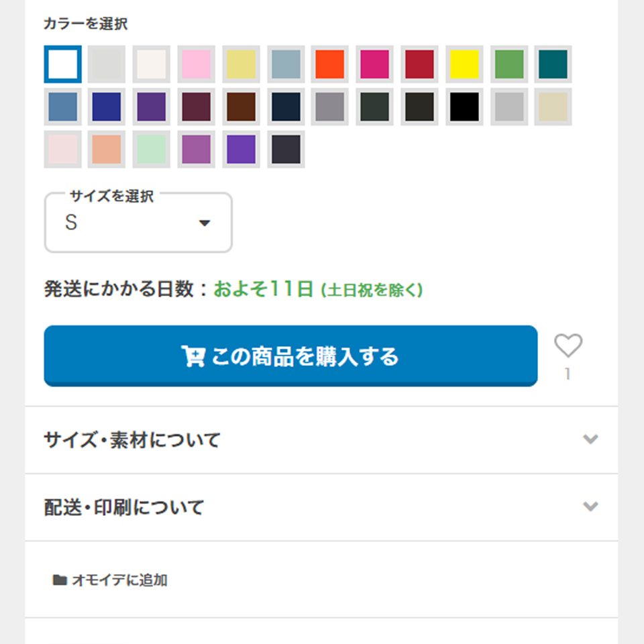Choose the light pink color swatch
644x644 pixels.
coord(197,64)
